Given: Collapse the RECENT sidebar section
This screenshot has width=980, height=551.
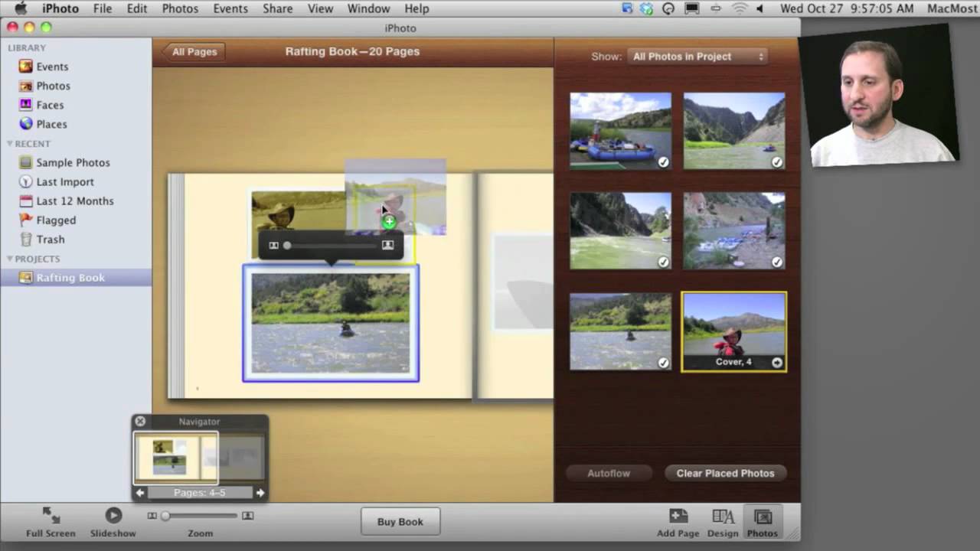Looking at the screenshot, I should pyautogui.click(x=10, y=144).
